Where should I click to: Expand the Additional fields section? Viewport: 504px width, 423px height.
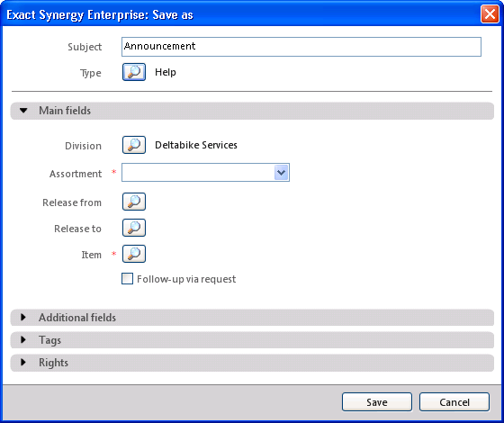coord(252,318)
